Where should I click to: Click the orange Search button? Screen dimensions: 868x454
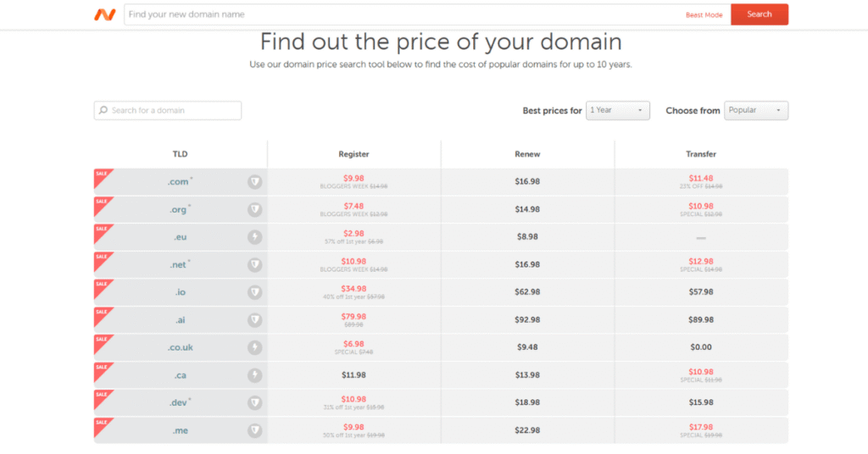[759, 14]
